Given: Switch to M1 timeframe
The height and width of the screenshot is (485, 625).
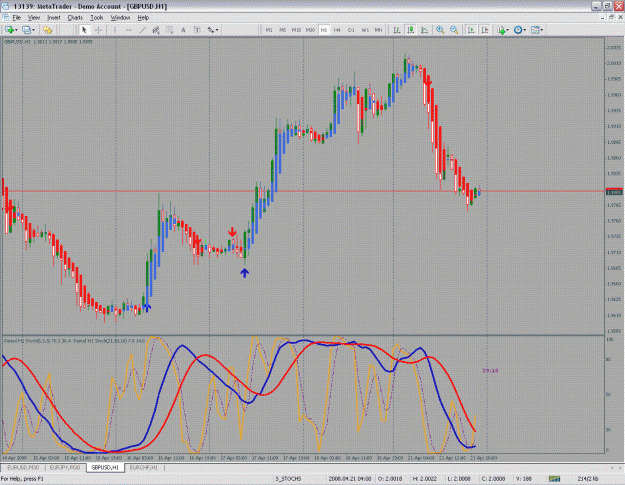Looking at the screenshot, I should (269, 30).
